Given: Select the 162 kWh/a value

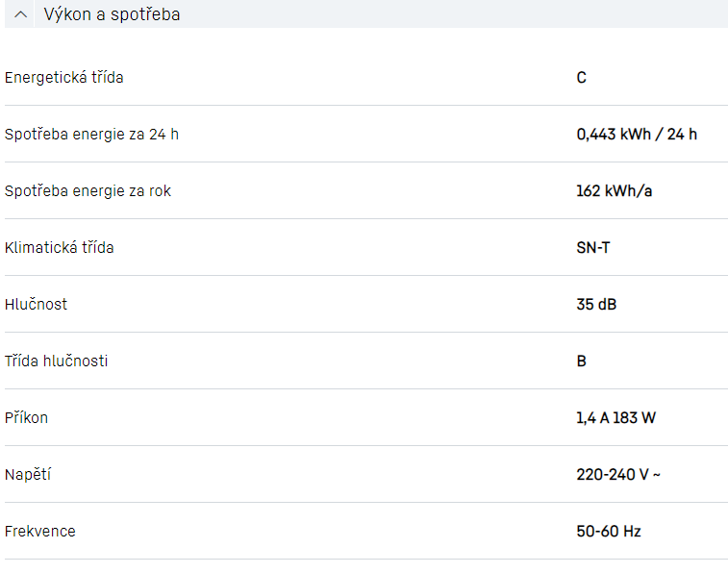Looking at the screenshot, I should tap(614, 190).
